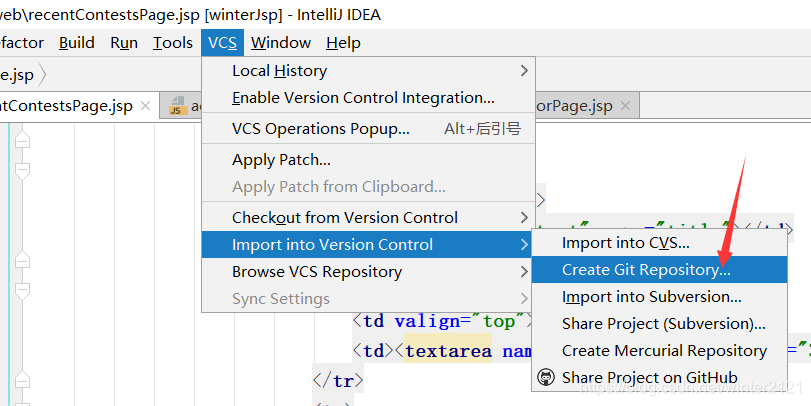Switch to the orPage.jsp tab
The height and width of the screenshot is (406, 811).
(574, 106)
